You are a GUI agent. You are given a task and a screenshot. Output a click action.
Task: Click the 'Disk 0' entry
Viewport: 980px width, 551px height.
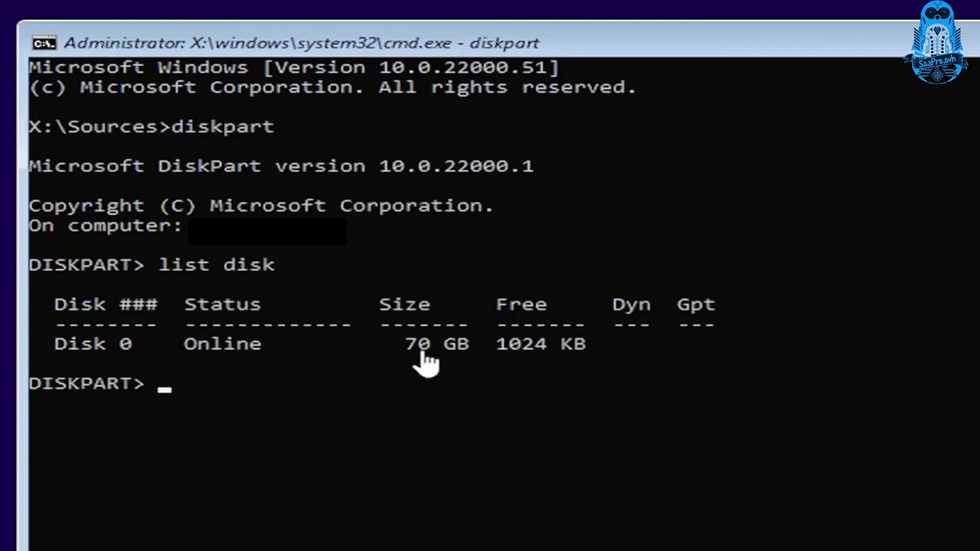[x=93, y=344]
